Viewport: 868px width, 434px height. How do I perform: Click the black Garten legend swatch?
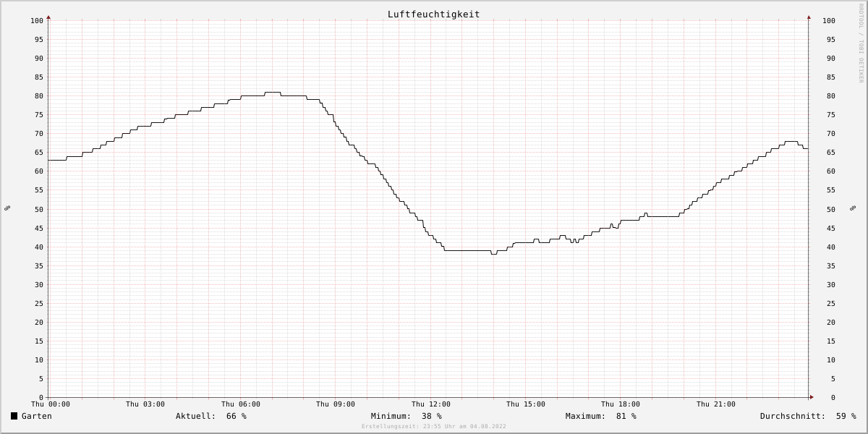(14, 416)
